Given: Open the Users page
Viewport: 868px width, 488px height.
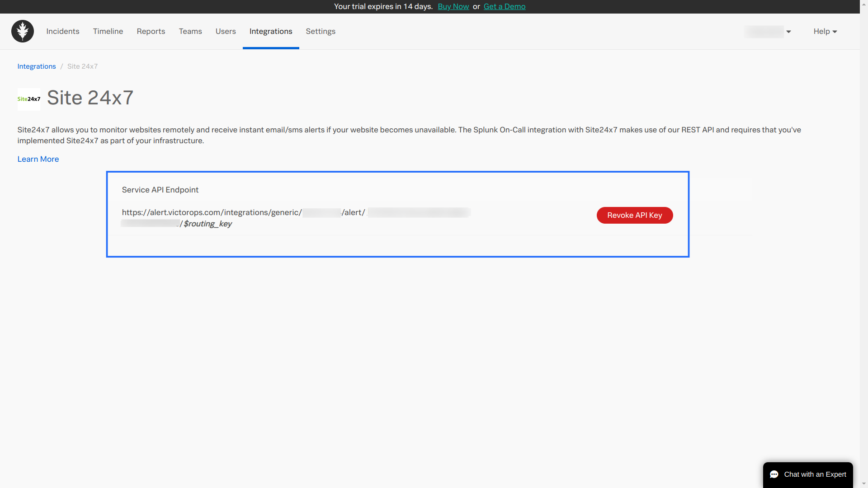Looking at the screenshot, I should tap(226, 31).
